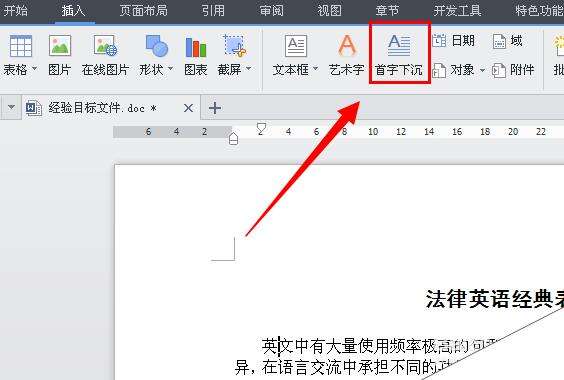Screen dimensions: 564x380
Task: Open the 特色功能 tab
Action: (539, 10)
